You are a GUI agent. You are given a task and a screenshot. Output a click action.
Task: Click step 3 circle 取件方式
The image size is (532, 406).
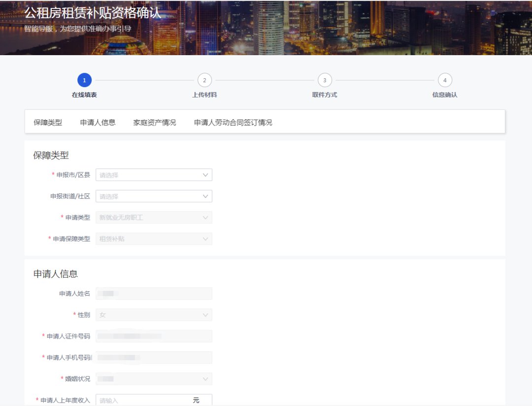(x=325, y=80)
